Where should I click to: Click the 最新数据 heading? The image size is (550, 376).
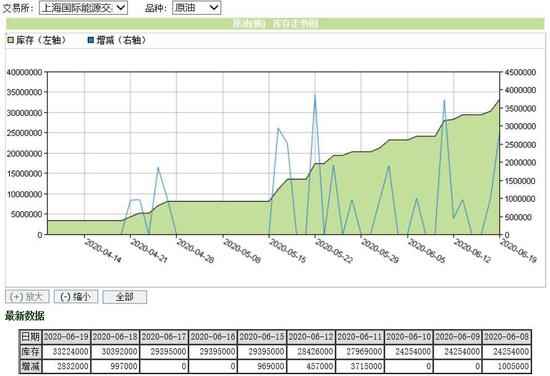click(x=25, y=316)
